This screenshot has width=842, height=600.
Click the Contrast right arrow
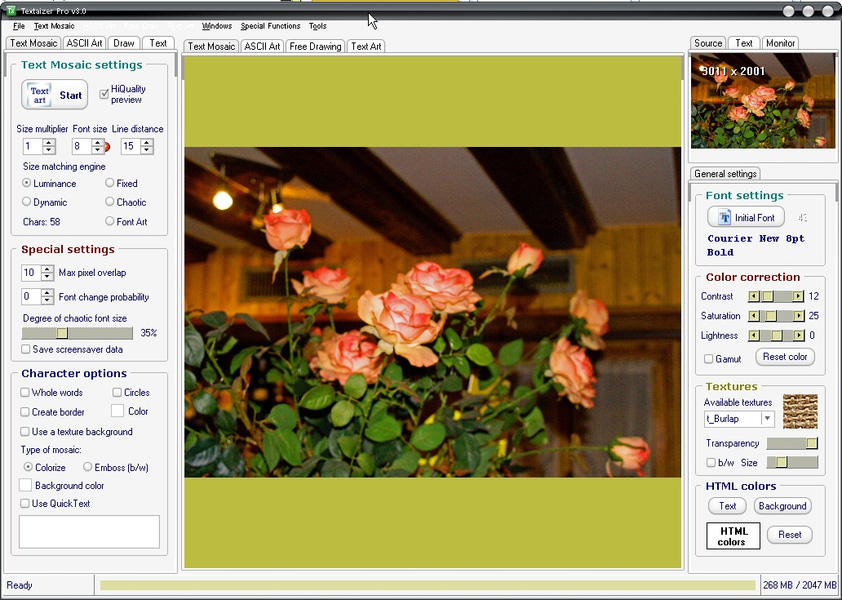[798, 297]
